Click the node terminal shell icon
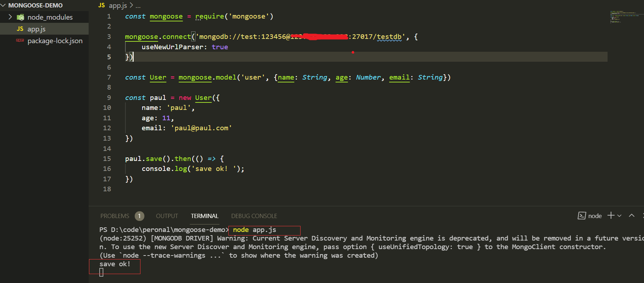The image size is (644, 283). [x=581, y=216]
